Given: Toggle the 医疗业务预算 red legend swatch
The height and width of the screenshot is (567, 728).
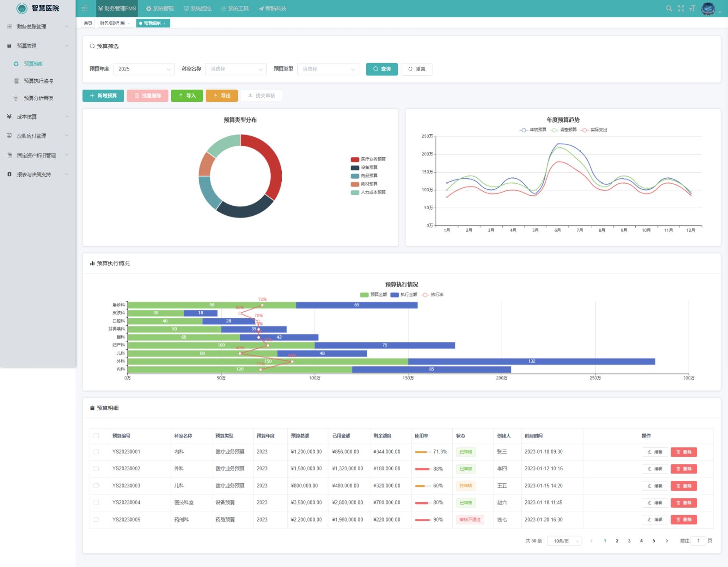Looking at the screenshot, I should click(355, 160).
